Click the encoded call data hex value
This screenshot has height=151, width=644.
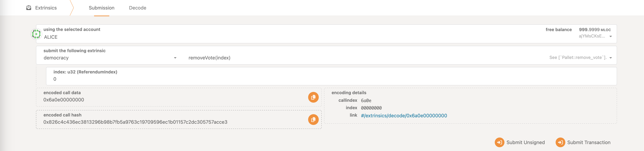click(x=64, y=100)
